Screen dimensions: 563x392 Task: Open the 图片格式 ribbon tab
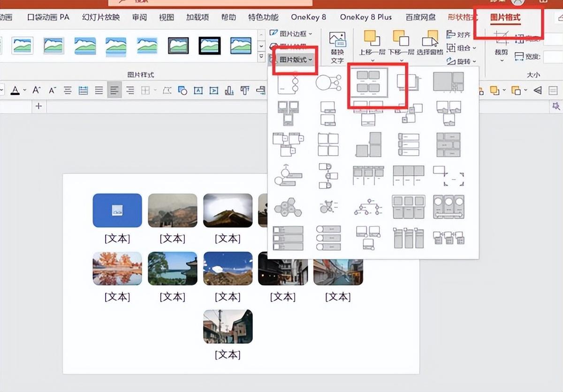coord(505,17)
